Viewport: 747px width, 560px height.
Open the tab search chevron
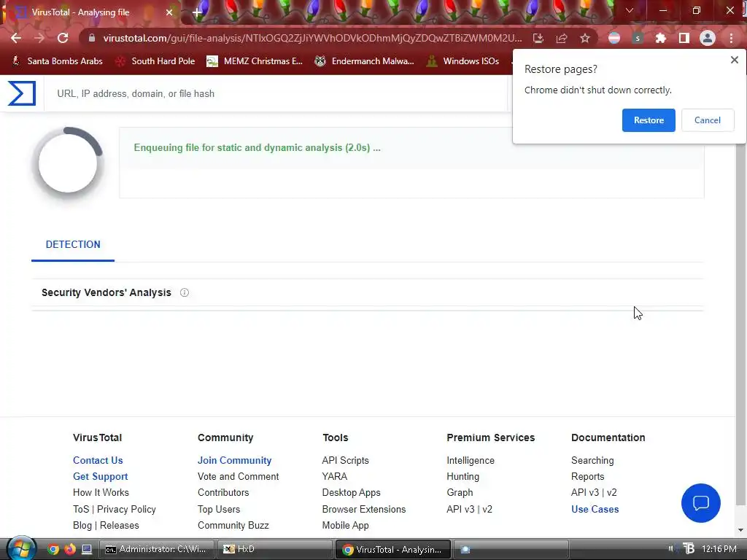click(x=630, y=10)
